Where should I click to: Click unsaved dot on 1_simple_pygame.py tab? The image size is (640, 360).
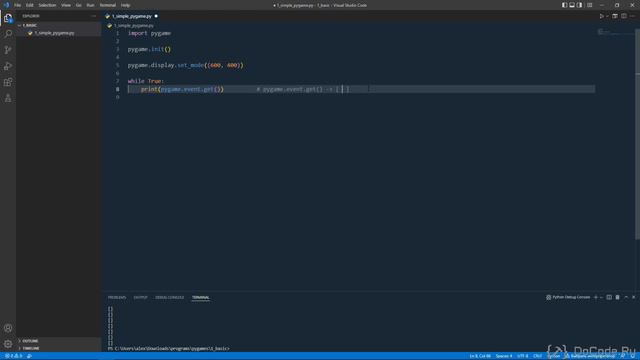(x=156, y=16)
